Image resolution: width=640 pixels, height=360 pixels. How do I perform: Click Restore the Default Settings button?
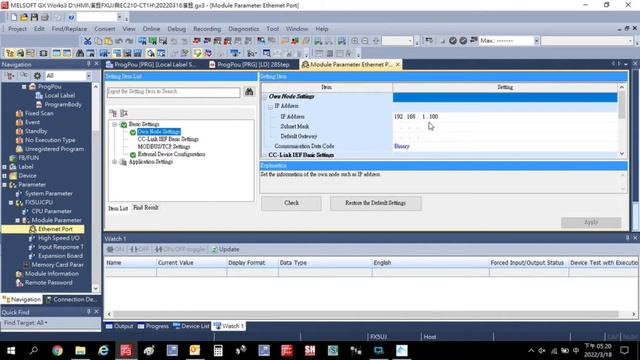point(376,203)
